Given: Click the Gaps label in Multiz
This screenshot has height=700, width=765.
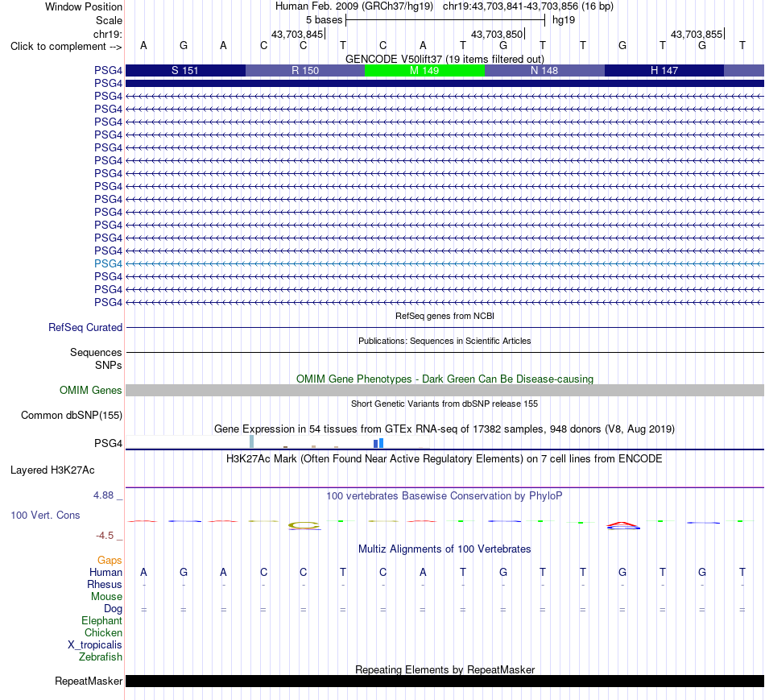Looking at the screenshot, I should [x=110, y=561].
